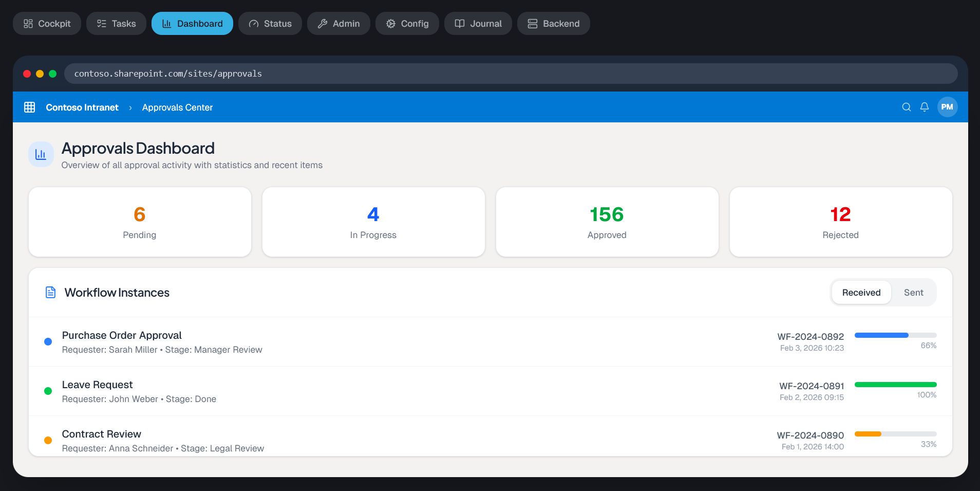Open the Status gauge icon
Viewport: 980px width, 491px height.
point(253,23)
